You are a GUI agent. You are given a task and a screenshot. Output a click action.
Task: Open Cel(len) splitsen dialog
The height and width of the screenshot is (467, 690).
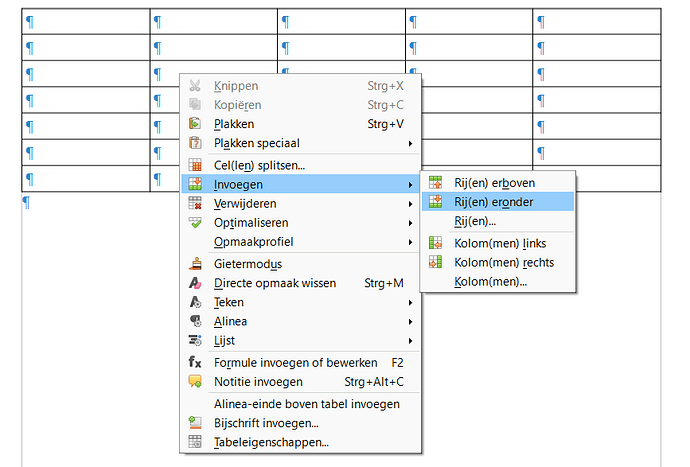pyautogui.click(x=301, y=165)
